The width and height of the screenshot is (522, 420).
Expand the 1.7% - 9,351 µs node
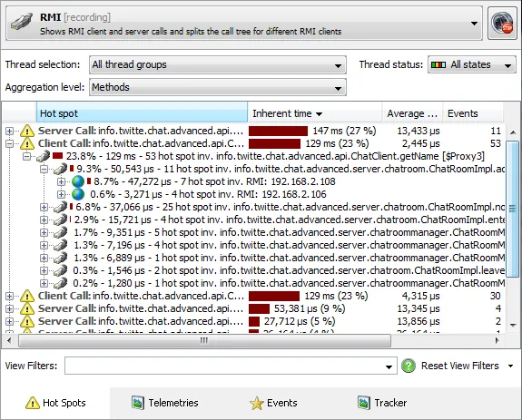(x=44, y=233)
